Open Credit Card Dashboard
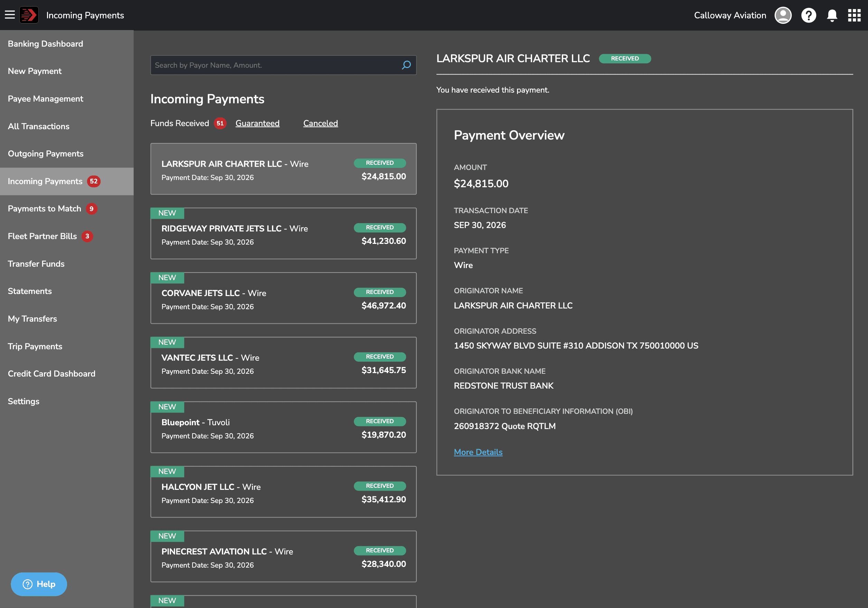This screenshot has height=608, width=868. coord(67,374)
